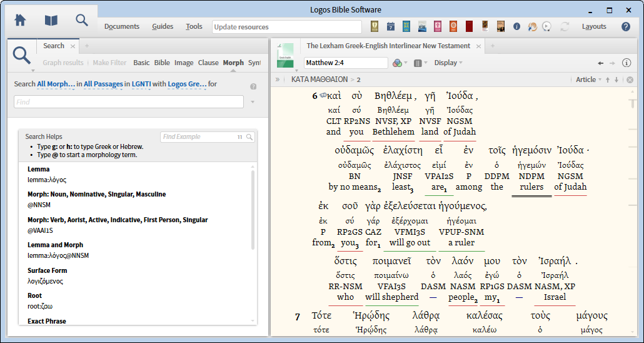Screen dimensions: 644x343
Task: Switch to the Bible search type
Action: pos(162,63)
